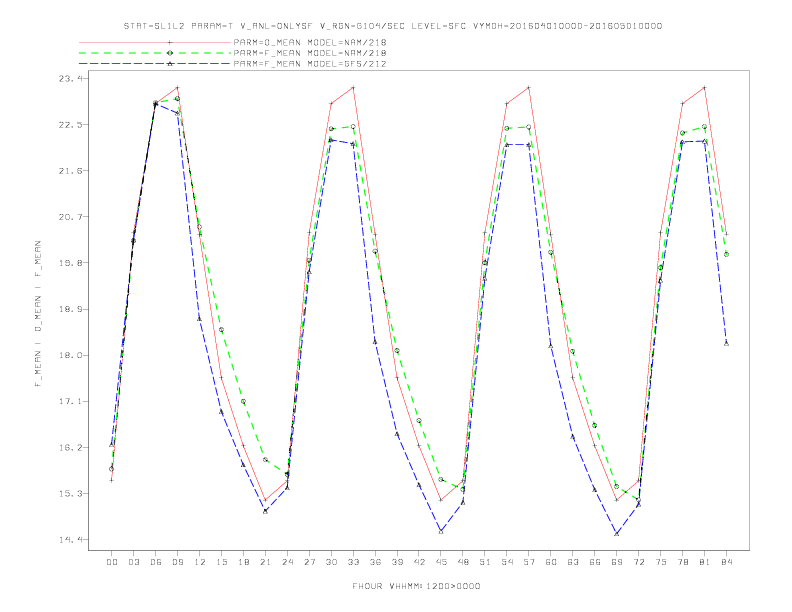
Task: Click x-axis tick label 03
Action: point(133,562)
